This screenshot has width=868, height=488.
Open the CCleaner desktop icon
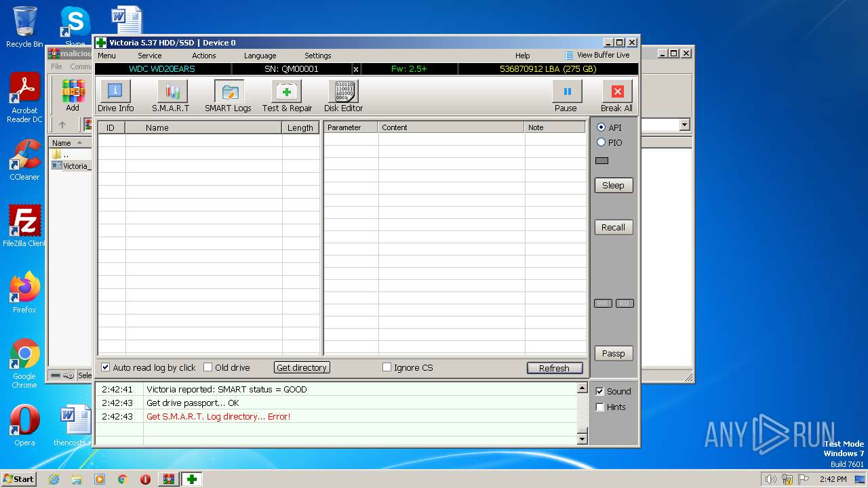pyautogui.click(x=24, y=160)
